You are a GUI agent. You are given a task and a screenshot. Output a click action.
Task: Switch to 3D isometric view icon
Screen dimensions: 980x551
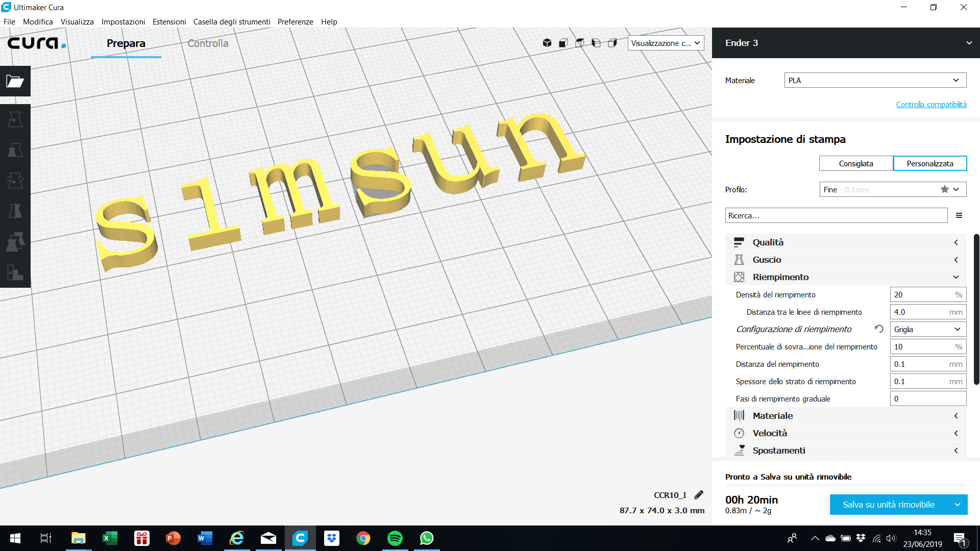[x=547, y=43]
